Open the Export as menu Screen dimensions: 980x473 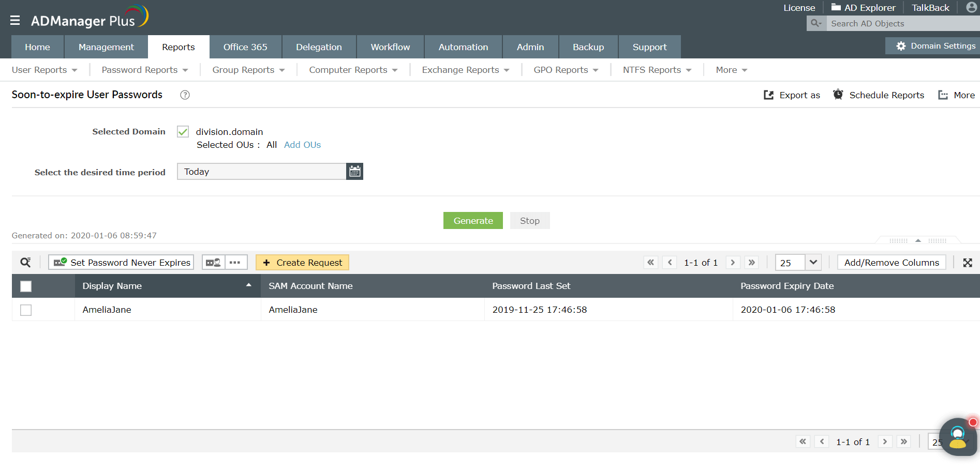(792, 95)
